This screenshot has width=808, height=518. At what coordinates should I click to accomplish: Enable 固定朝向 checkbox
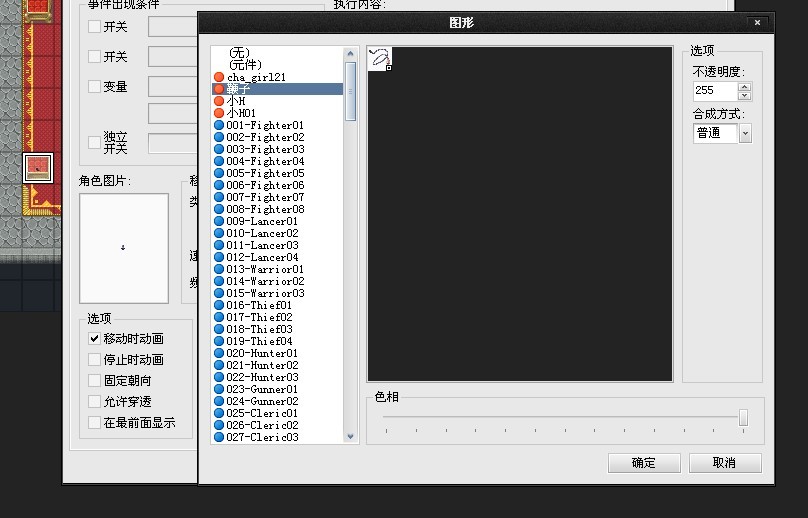(94, 380)
